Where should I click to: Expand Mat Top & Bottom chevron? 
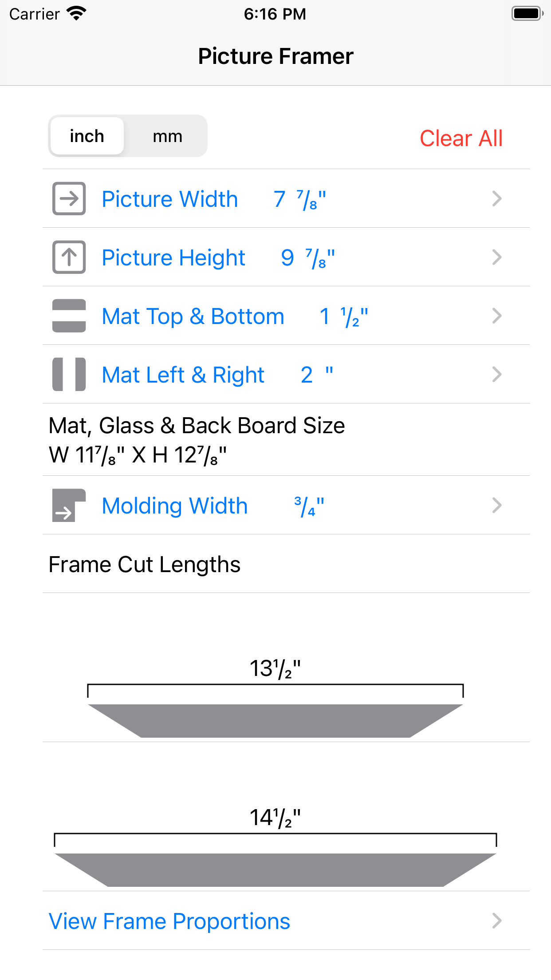(497, 316)
